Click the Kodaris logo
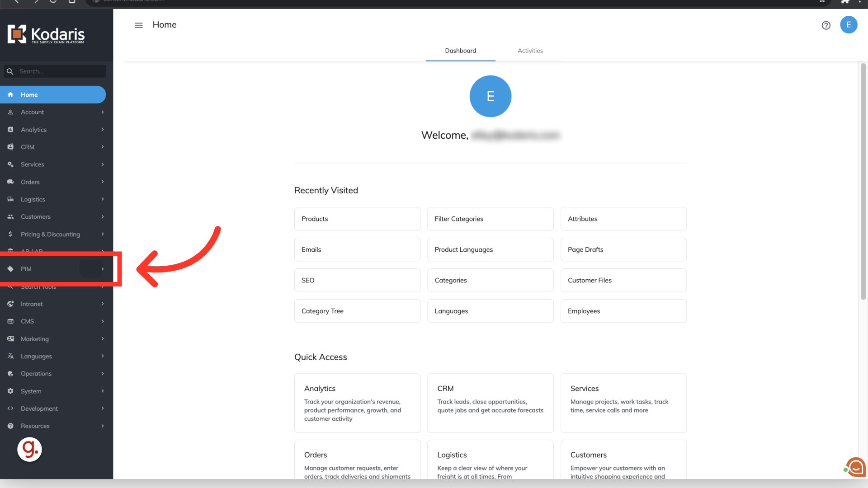Image resolution: width=868 pixels, height=488 pixels. [46, 34]
